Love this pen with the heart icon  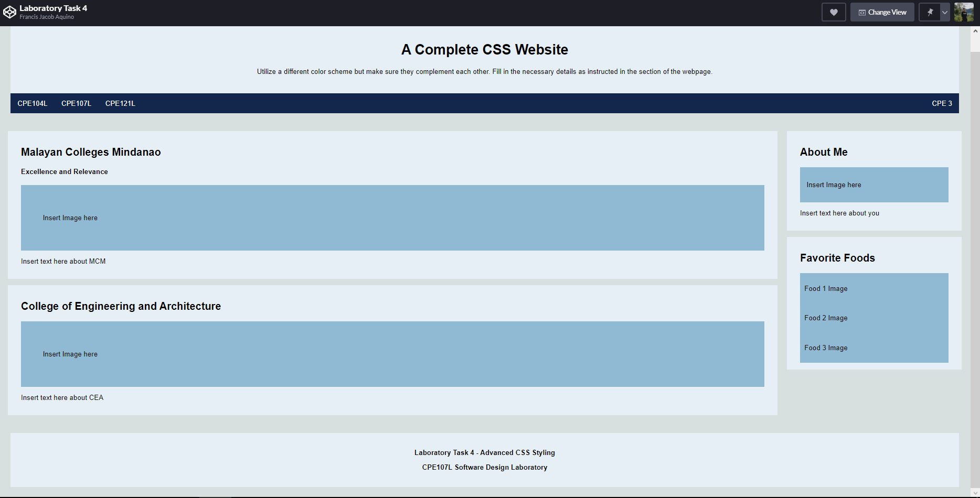coord(833,12)
